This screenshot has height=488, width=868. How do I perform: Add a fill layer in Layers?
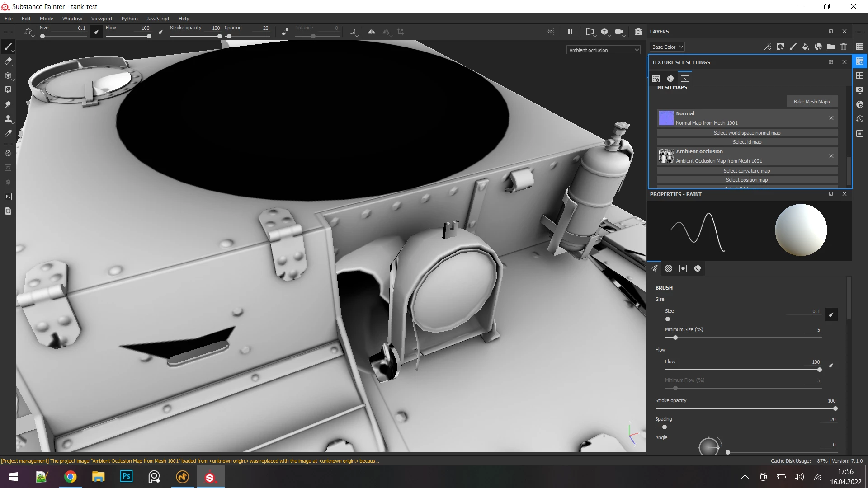tap(806, 47)
